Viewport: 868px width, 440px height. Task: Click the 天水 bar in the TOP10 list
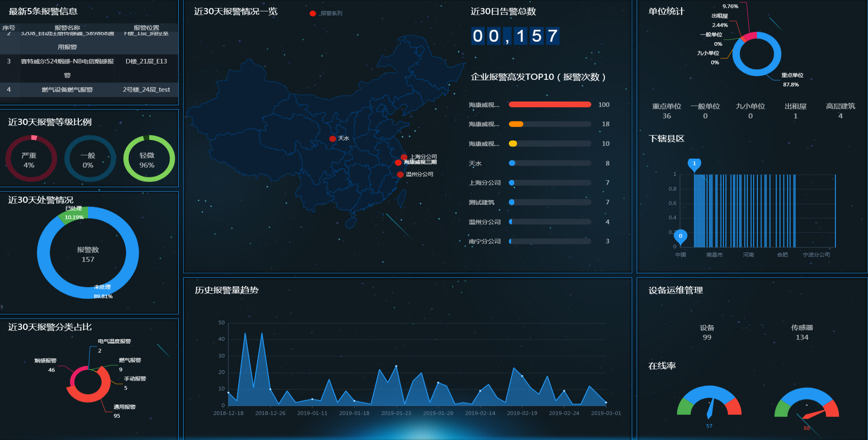(x=550, y=163)
